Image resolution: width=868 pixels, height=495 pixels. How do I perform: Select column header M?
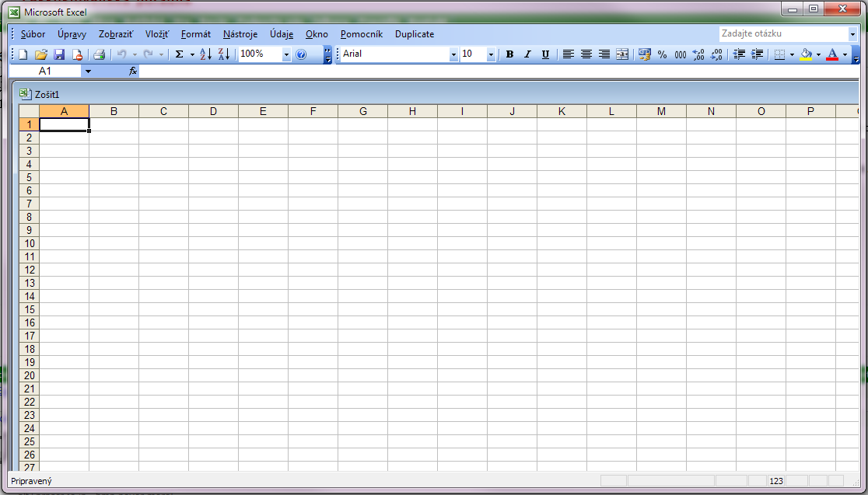[662, 111]
